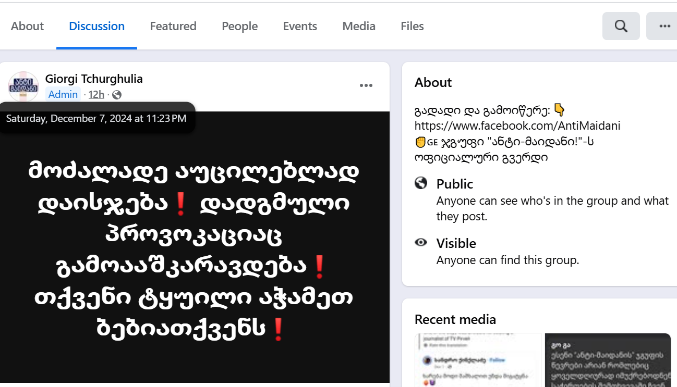This screenshot has width=677, height=387.
Task: Click the Visible label
Action: click(x=456, y=243)
